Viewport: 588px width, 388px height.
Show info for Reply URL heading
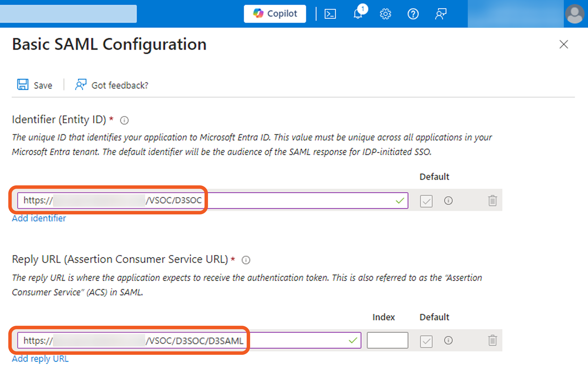tap(246, 260)
